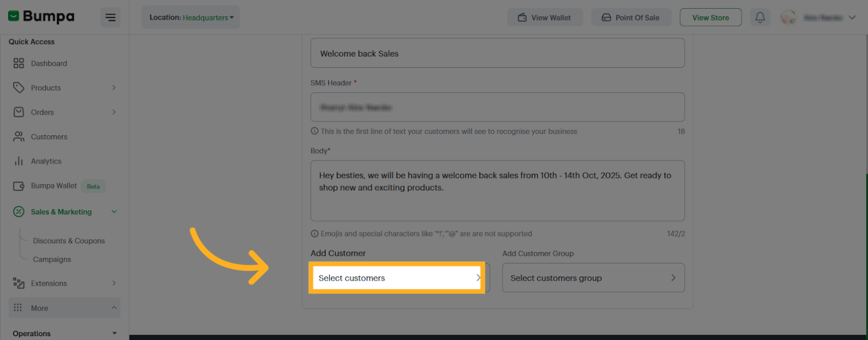Click the Select customers group chevron

pyautogui.click(x=673, y=277)
